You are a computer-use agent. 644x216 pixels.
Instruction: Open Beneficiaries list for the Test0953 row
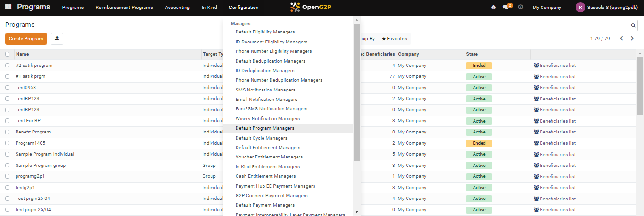pyautogui.click(x=555, y=88)
